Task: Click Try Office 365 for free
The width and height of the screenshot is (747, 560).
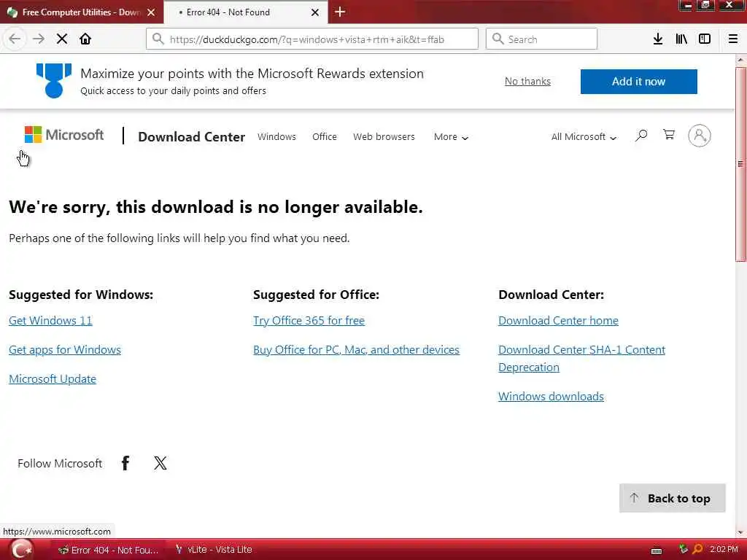Action: [x=309, y=321]
